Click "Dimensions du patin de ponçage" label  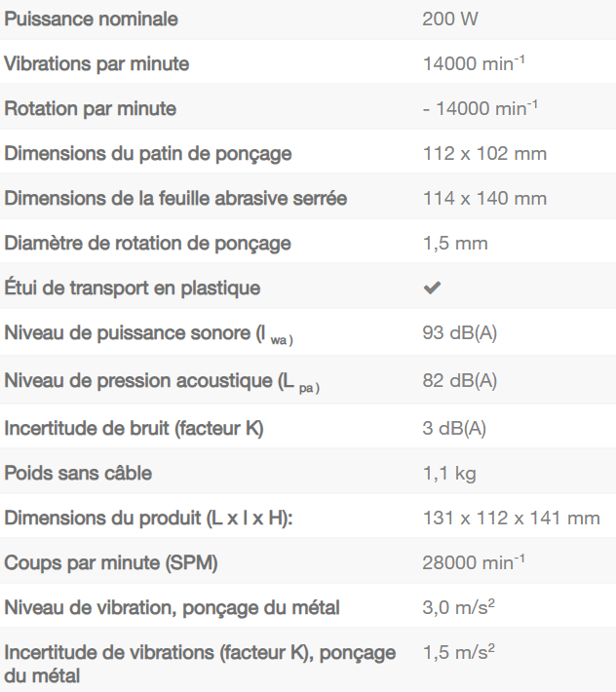pos(148,154)
